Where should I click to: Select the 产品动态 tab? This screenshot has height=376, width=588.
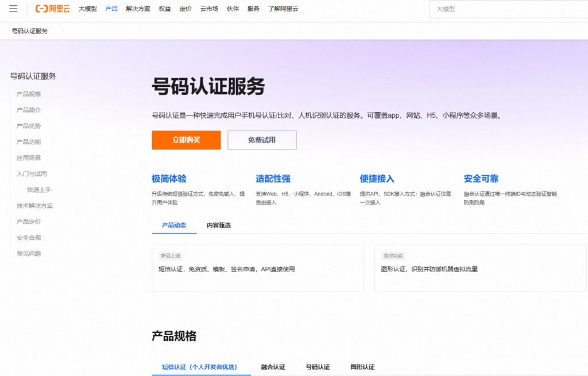(x=174, y=225)
